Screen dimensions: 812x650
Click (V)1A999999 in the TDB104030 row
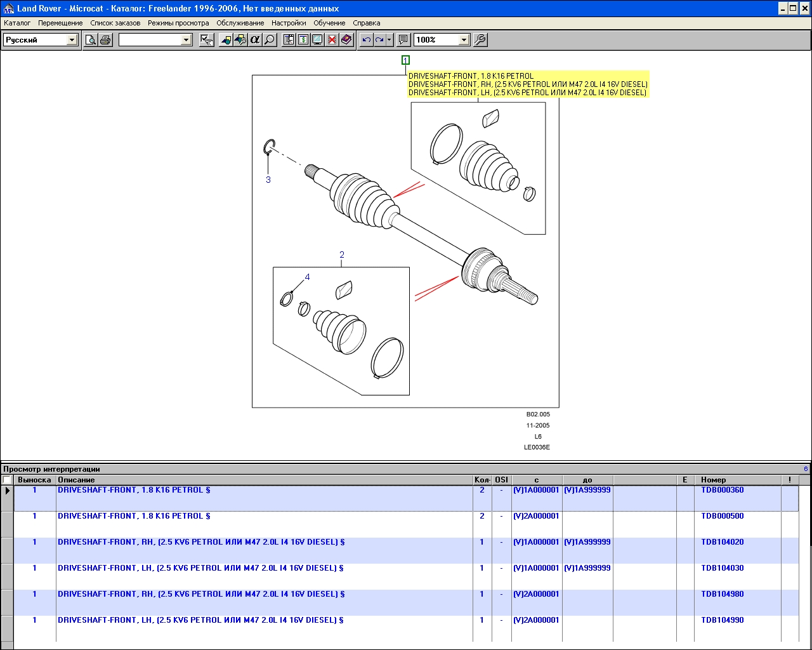[587, 568]
